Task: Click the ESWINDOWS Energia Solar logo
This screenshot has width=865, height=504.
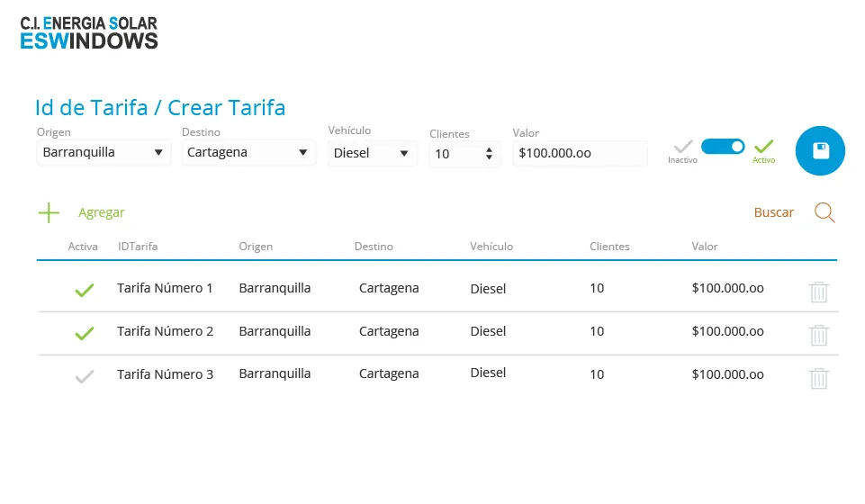Action: pyautogui.click(x=89, y=33)
